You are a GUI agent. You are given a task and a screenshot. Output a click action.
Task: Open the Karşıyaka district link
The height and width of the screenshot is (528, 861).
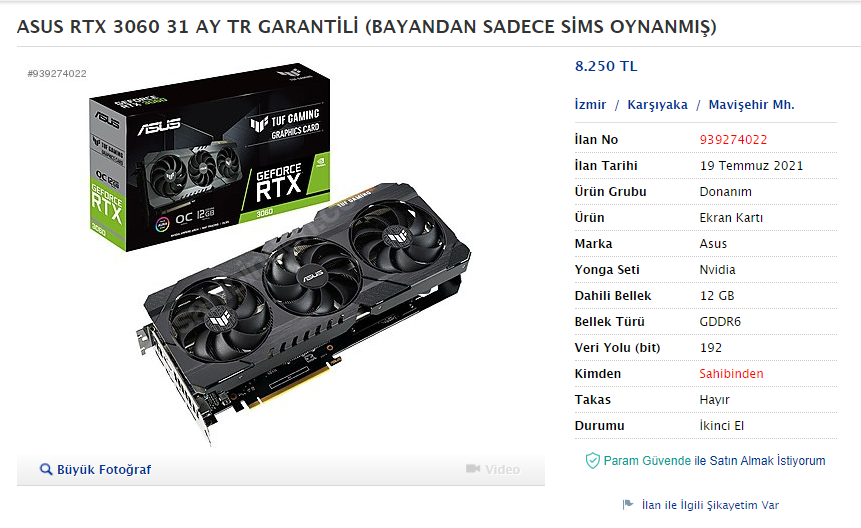coord(657,105)
